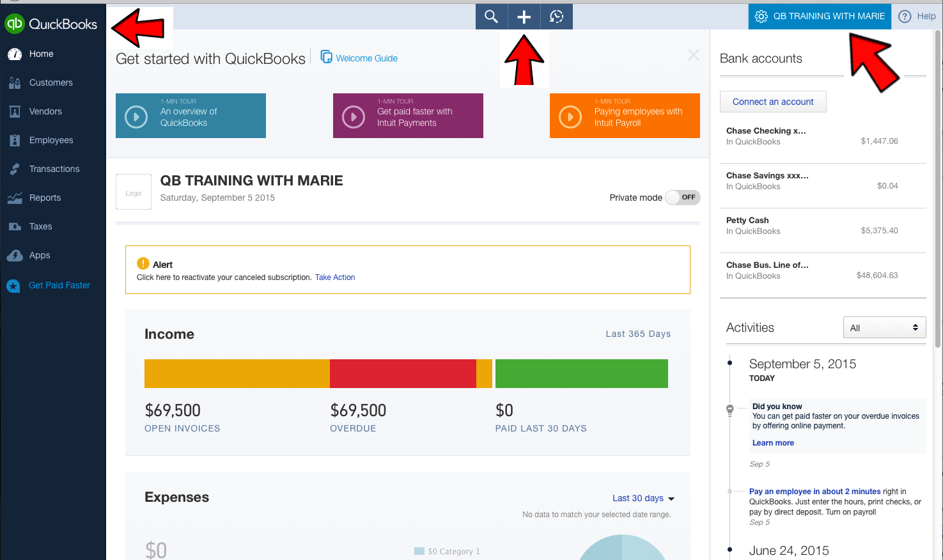Click the green paid bar segment
Viewport: 943px width, 560px height.
(582, 373)
